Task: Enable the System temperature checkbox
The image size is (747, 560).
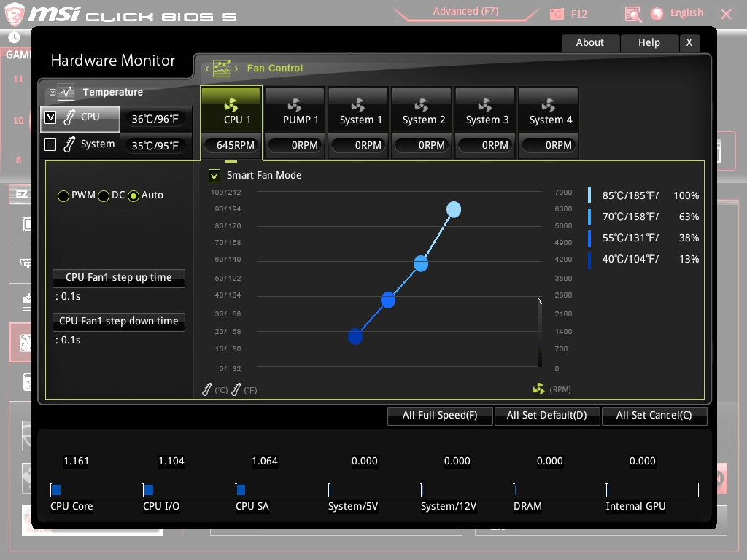Action: (50, 144)
